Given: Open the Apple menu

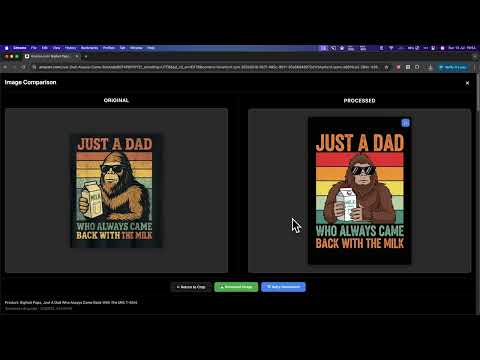Looking at the screenshot, I should (x=6, y=48).
